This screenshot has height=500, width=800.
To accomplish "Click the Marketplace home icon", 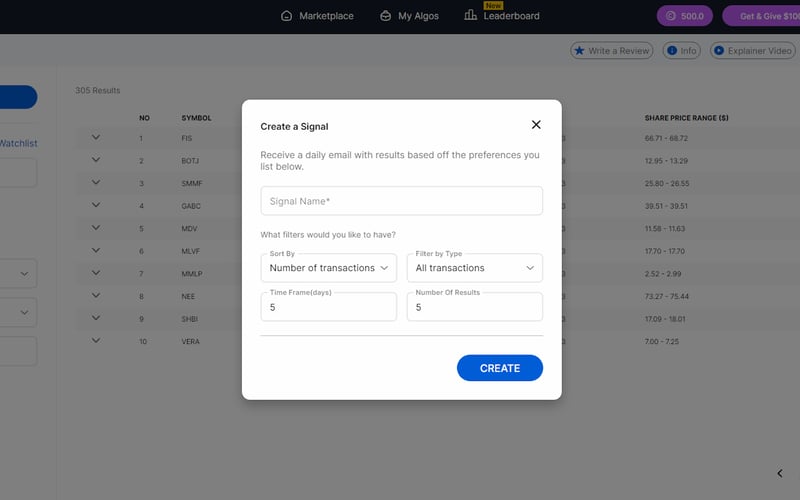I will pos(286,16).
